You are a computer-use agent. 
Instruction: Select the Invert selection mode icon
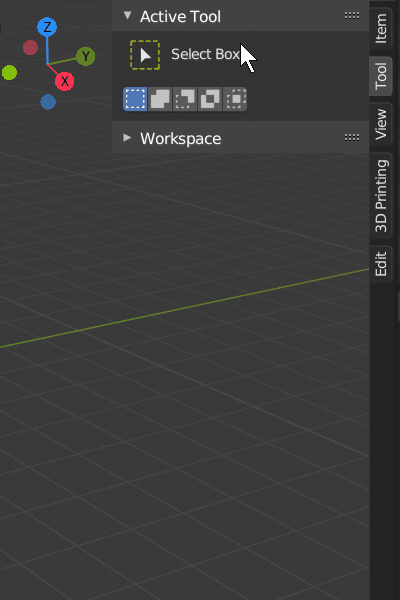pos(210,99)
